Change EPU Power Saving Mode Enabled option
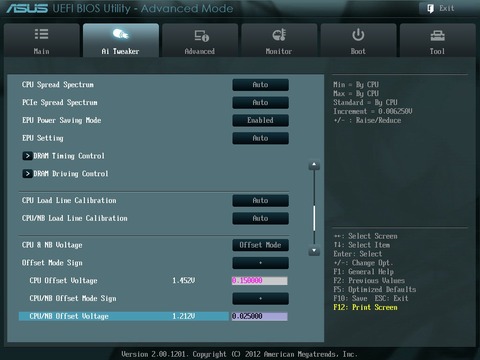The width and height of the screenshot is (480, 360). [x=260, y=120]
